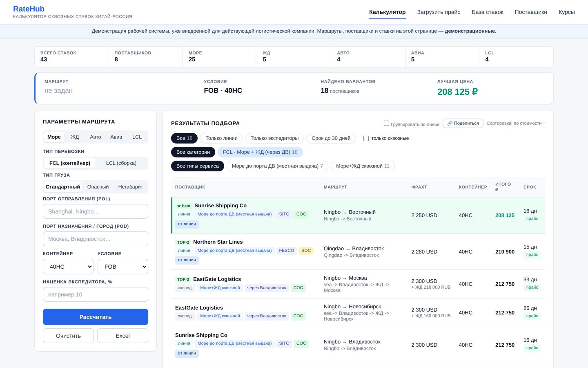Image resolution: width=588 pixels, height=368 pixels.
Task: Click the 210 900 total value
Action: click(x=505, y=252)
